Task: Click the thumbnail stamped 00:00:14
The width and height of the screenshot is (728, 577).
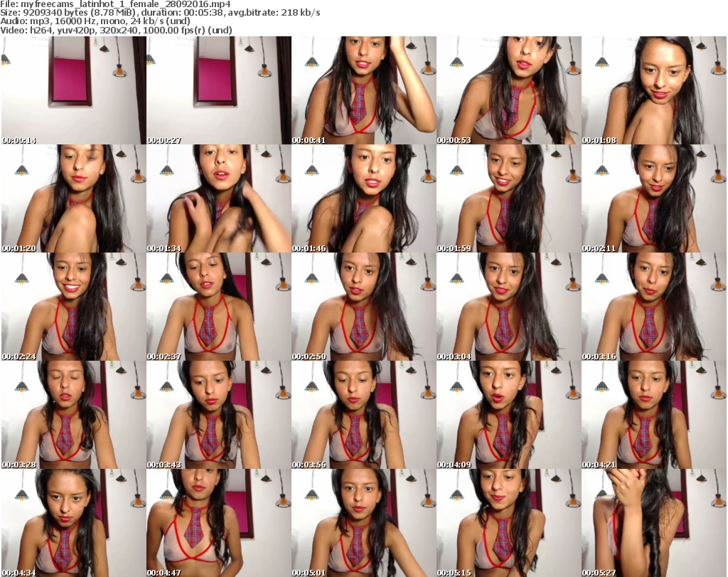Action: coord(74,90)
